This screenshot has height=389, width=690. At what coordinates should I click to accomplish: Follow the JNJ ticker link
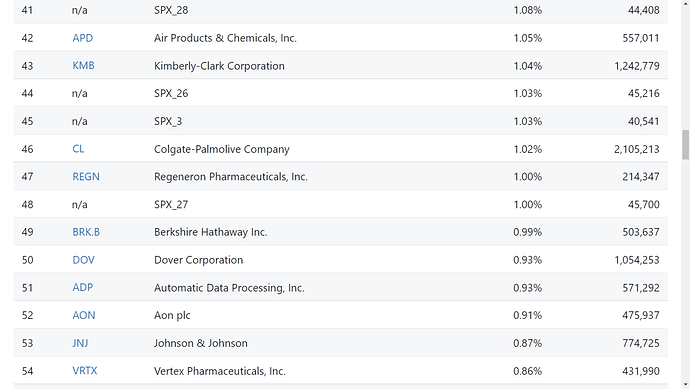point(80,343)
